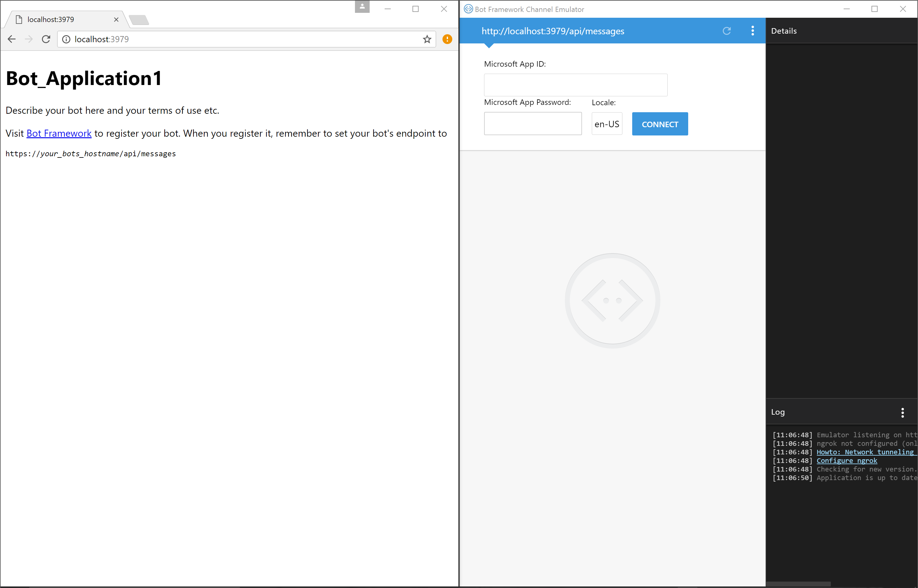This screenshot has height=588, width=918.
Task: Open Howto: Network tunneling link
Action: point(866,452)
